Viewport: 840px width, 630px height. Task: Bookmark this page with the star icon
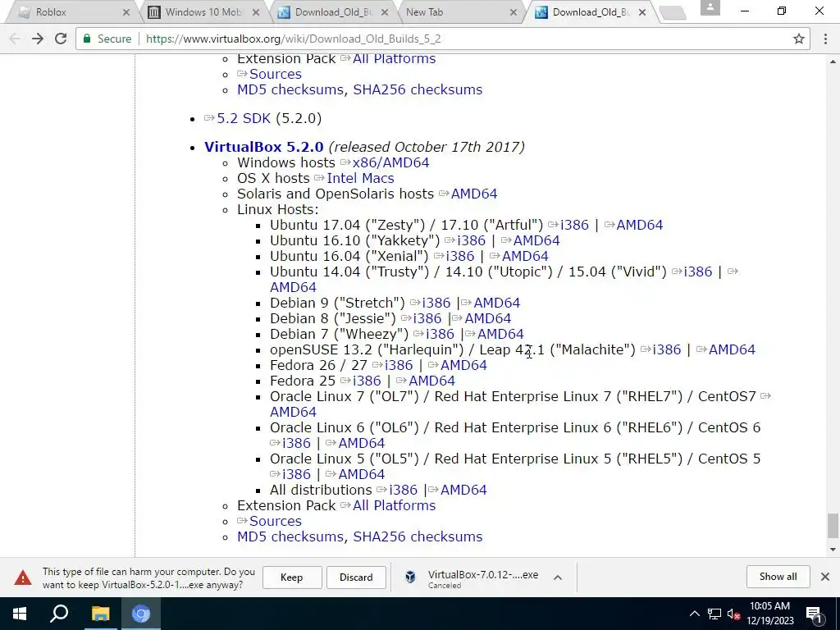[x=799, y=39]
